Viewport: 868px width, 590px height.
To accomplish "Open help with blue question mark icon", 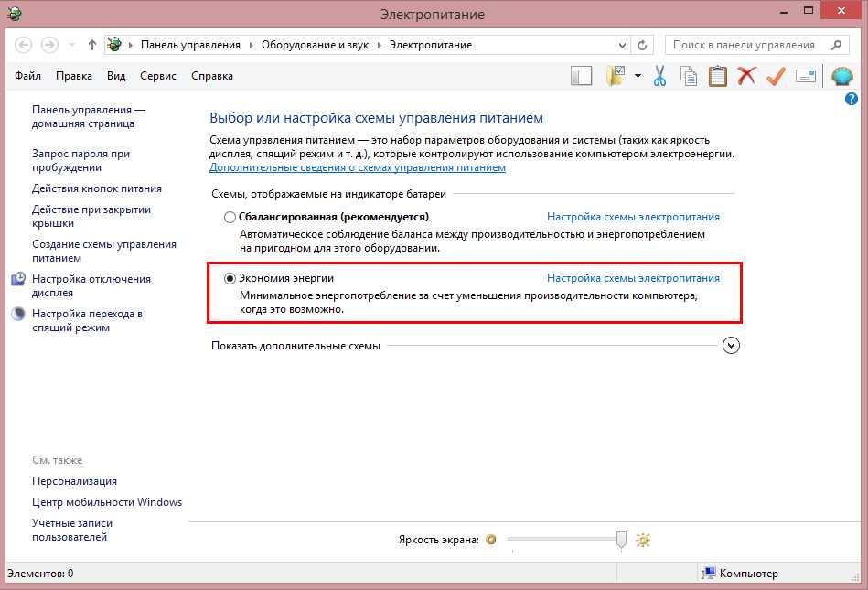I will (852, 98).
